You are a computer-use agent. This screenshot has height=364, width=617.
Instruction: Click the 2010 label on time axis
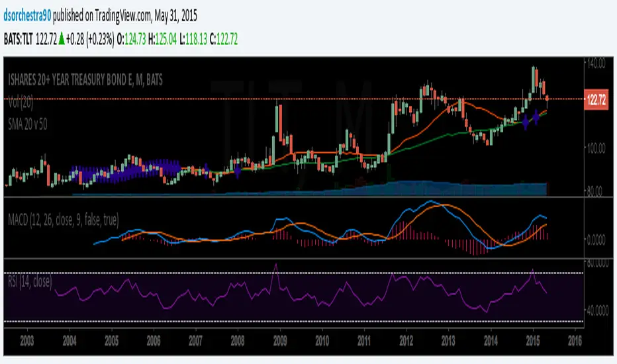(322, 341)
